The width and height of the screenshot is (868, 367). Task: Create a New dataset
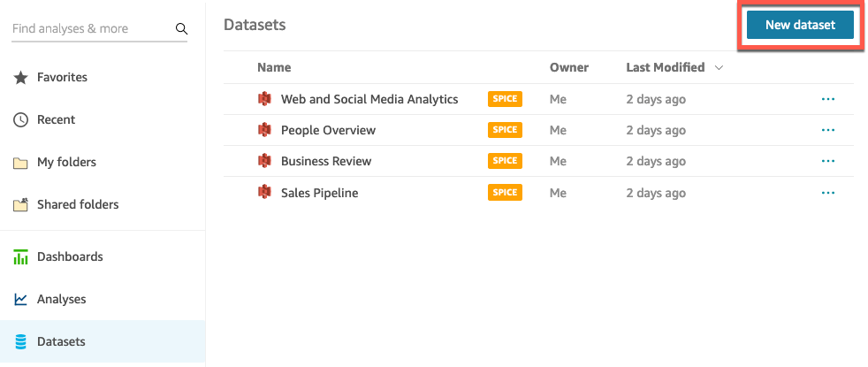tap(800, 26)
